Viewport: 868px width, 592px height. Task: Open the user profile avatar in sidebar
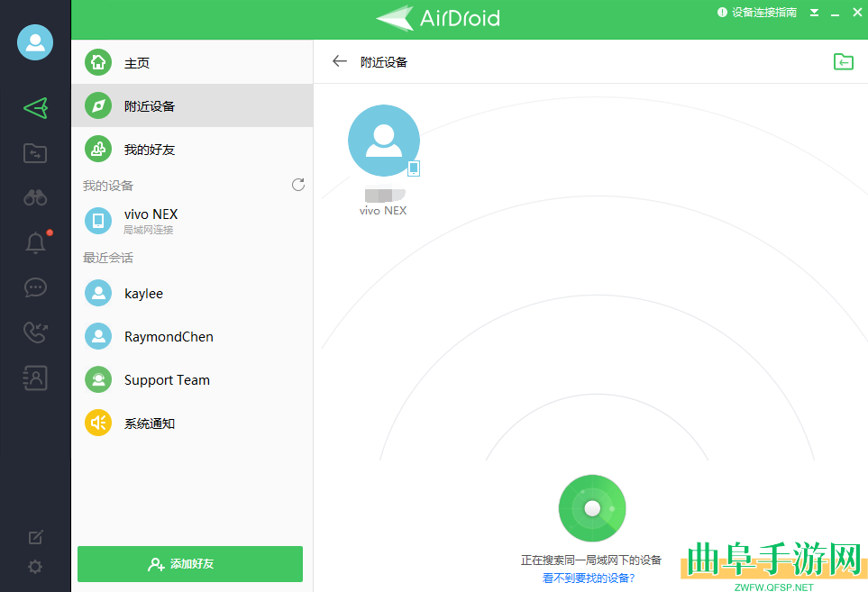[35, 42]
